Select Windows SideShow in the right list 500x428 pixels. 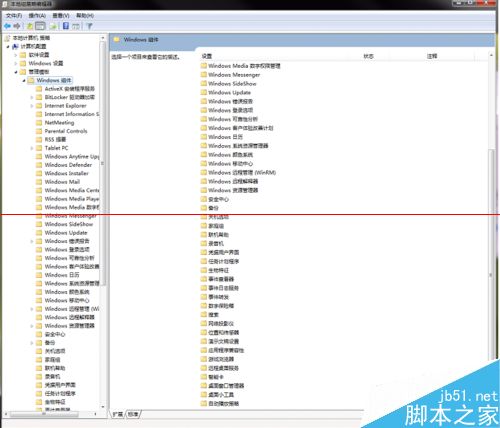[x=232, y=83]
